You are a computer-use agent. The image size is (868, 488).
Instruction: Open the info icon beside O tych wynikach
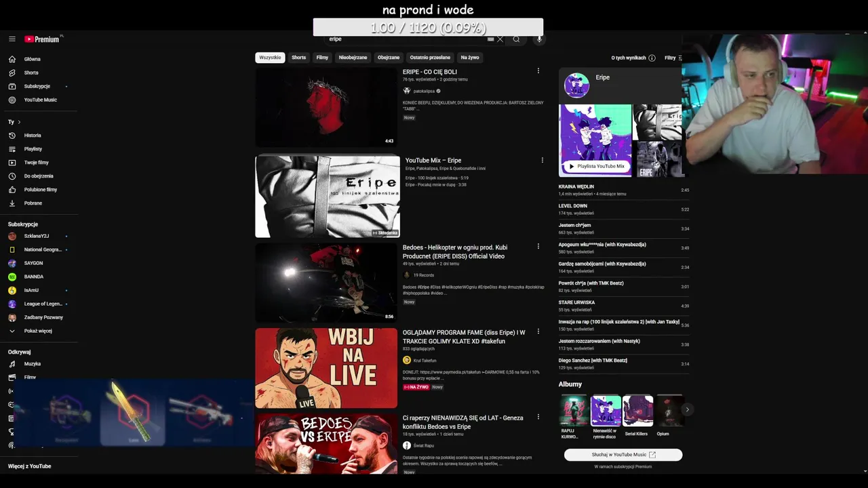click(x=652, y=58)
